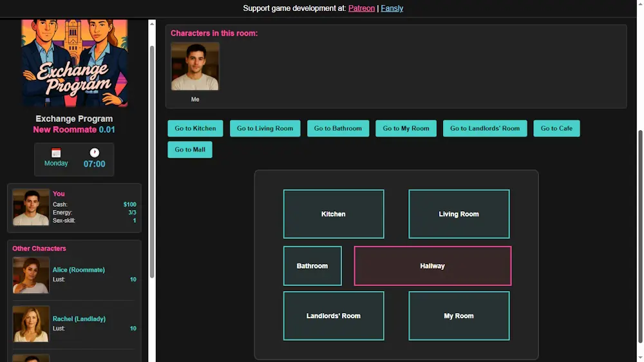Click the left sidebar vertical scrollbar
Screen dimensions: 644x362
152,161
